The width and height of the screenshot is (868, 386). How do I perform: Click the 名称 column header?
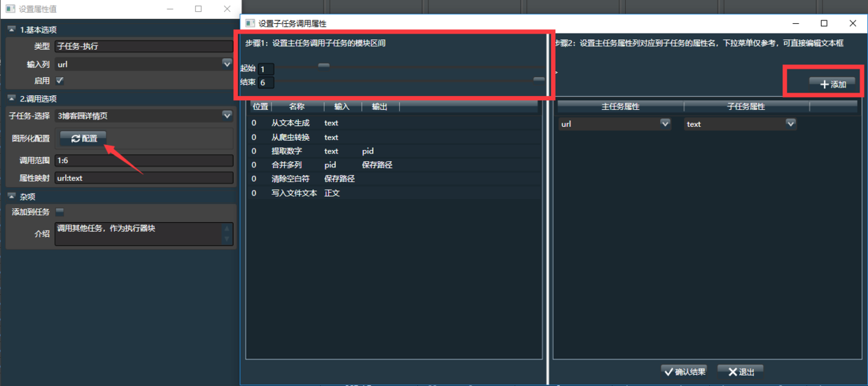[x=297, y=106]
